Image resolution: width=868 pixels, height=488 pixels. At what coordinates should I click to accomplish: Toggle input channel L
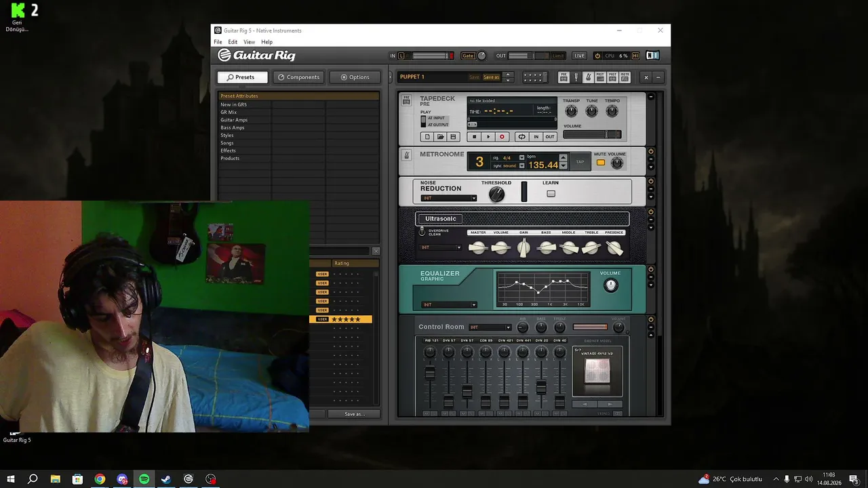401,56
